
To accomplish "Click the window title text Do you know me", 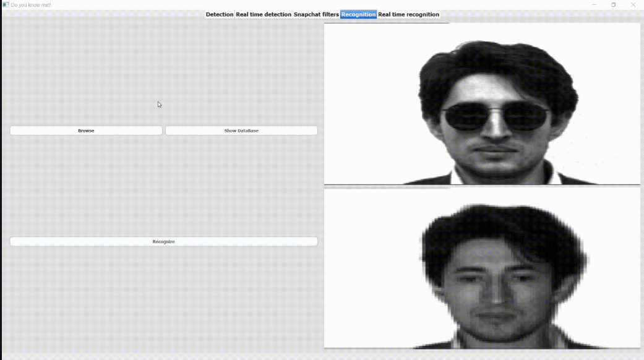I will coord(31,4).
